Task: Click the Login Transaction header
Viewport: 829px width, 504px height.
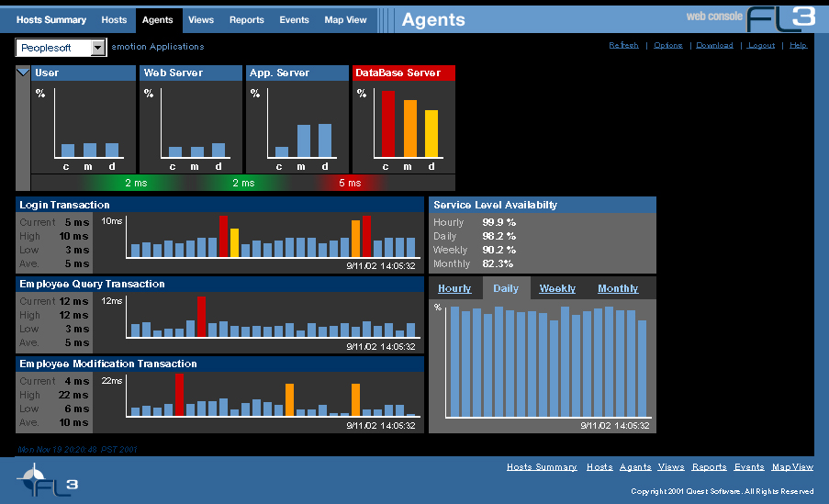Action: click(220, 205)
